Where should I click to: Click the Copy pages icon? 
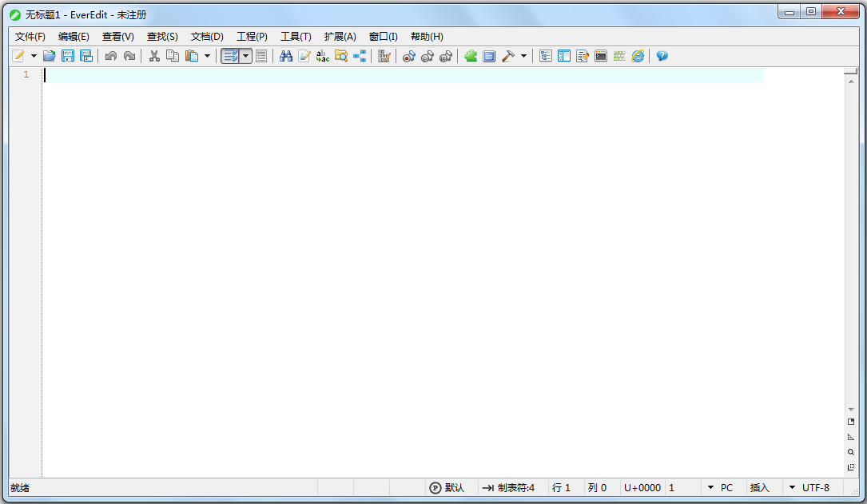coord(173,56)
